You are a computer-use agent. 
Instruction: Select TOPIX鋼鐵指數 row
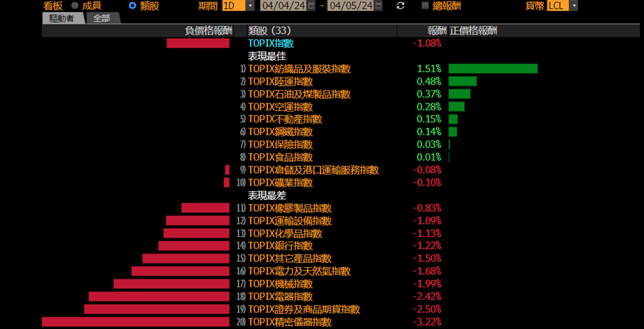(280, 132)
